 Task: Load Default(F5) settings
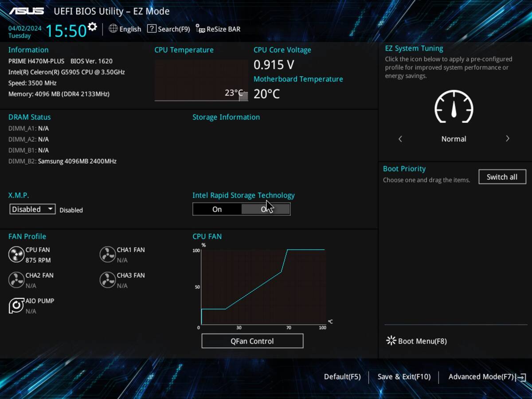click(x=342, y=377)
